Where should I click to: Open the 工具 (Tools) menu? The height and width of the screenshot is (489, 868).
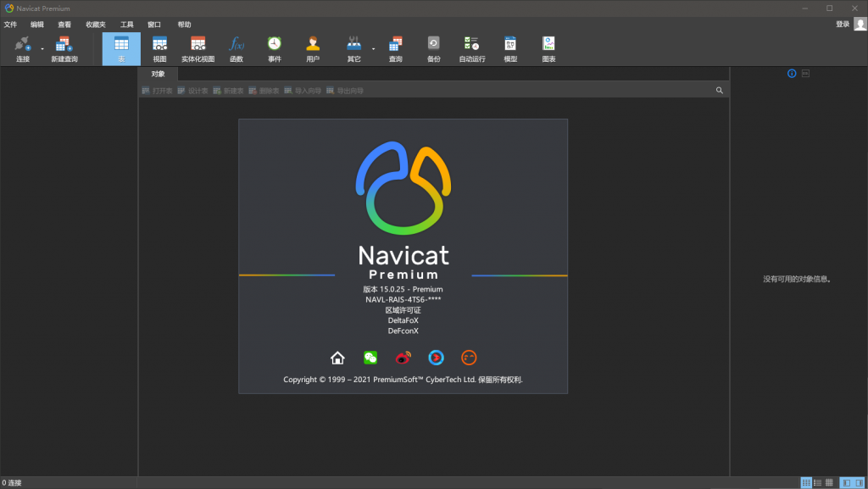127,25
